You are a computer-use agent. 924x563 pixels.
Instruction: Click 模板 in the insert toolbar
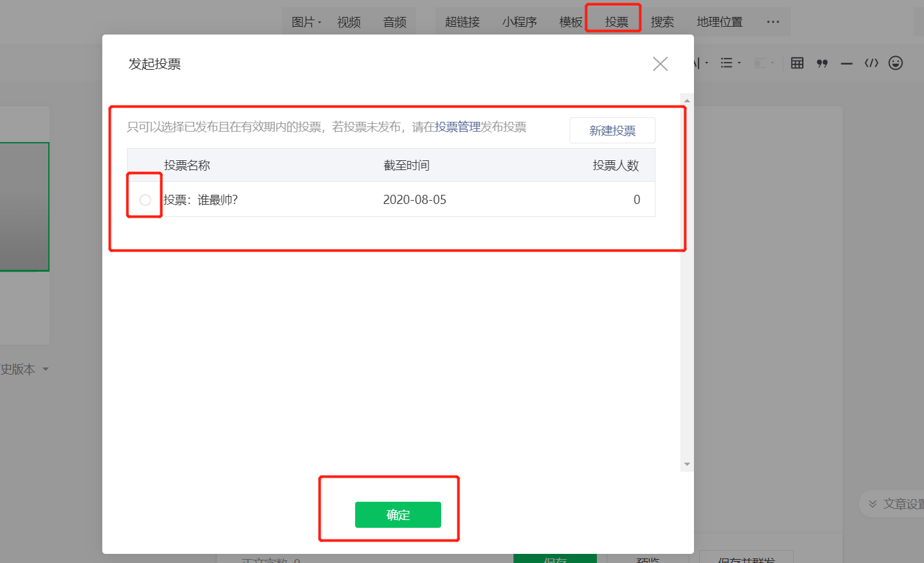pos(571,22)
